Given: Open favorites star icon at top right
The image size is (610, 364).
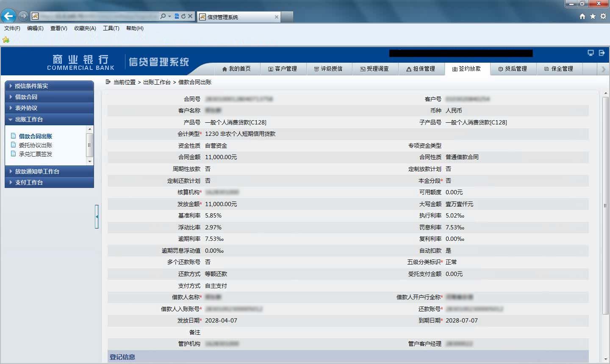Looking at the screenshot, I should tap(593, 16).
